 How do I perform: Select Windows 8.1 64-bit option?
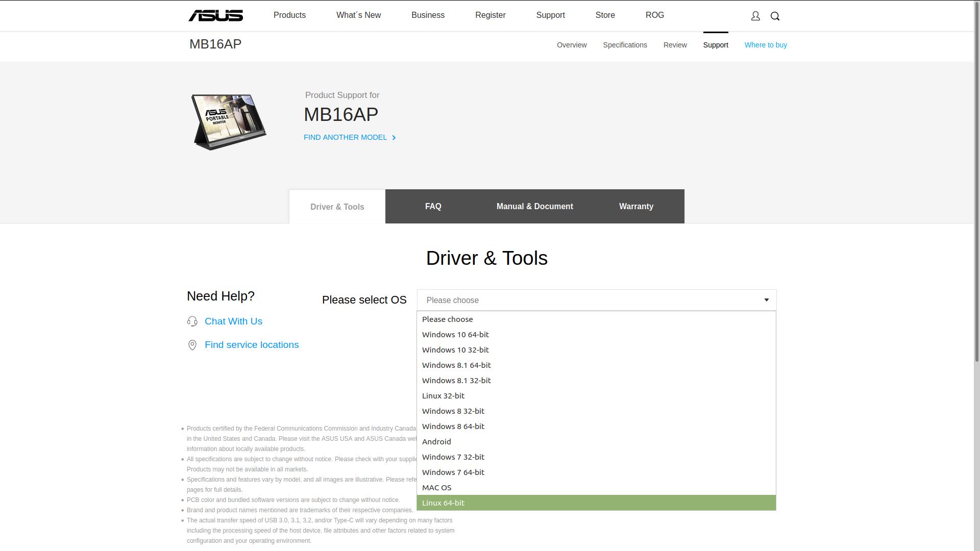click(596, 365)
